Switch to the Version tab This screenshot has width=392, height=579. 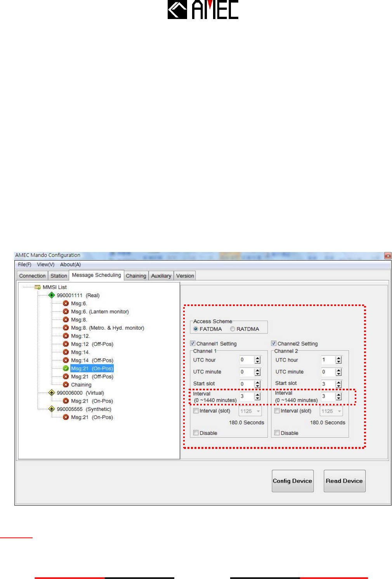pyautogui.click(x=185, y=276)
